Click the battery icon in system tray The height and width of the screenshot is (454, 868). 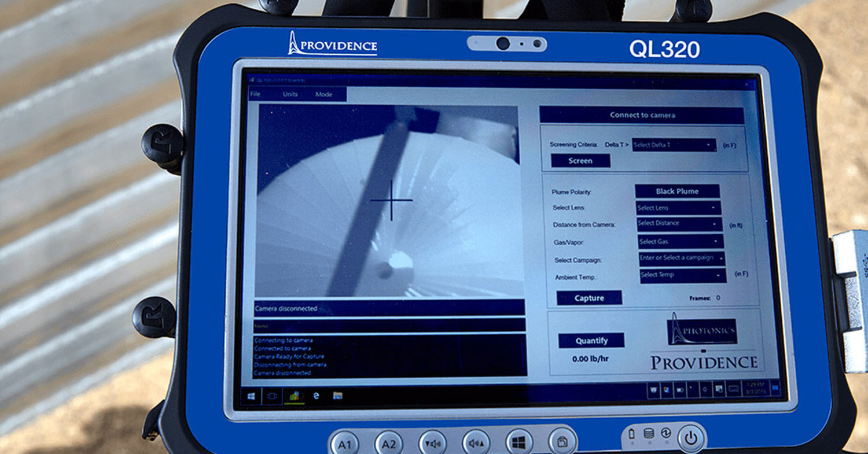(x=680, y=390)
